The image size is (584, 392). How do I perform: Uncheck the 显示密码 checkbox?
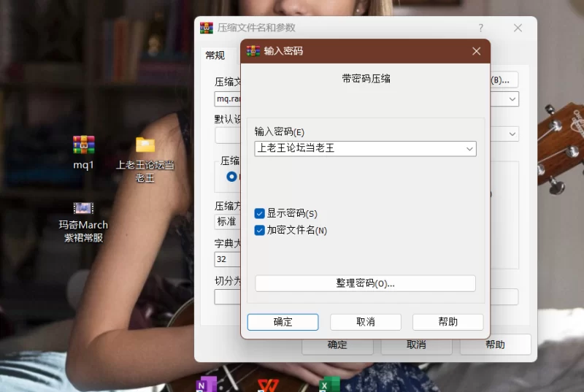pyautogui.click(x=259, y=213)
